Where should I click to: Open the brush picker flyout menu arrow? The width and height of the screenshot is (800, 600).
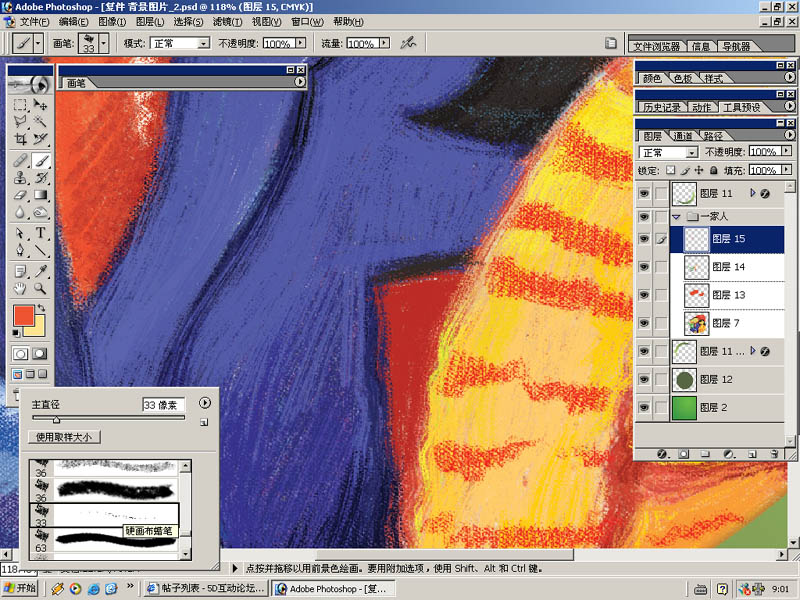click(205, 403)
